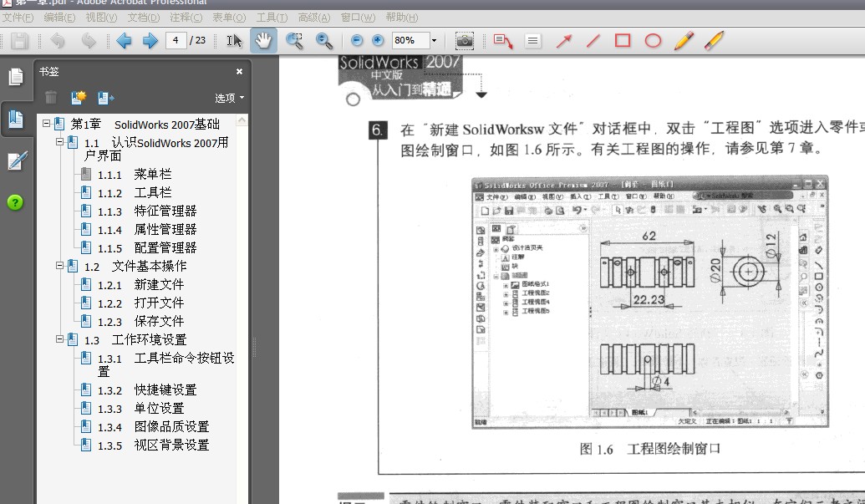Image resolution: width=865 pixels, height=504 pixels.
Task: Open the zoom percentage dropdown arrow
Action: coord(434,40)
